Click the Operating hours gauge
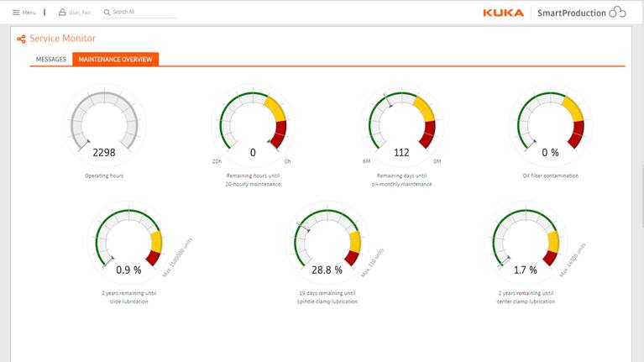This screenshot has height=362, width=644. (x=104, y=128)
